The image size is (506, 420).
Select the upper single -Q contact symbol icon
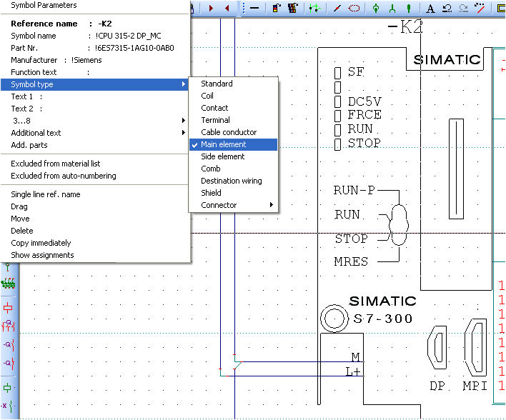pyautogui.click(x=9, y=345)
